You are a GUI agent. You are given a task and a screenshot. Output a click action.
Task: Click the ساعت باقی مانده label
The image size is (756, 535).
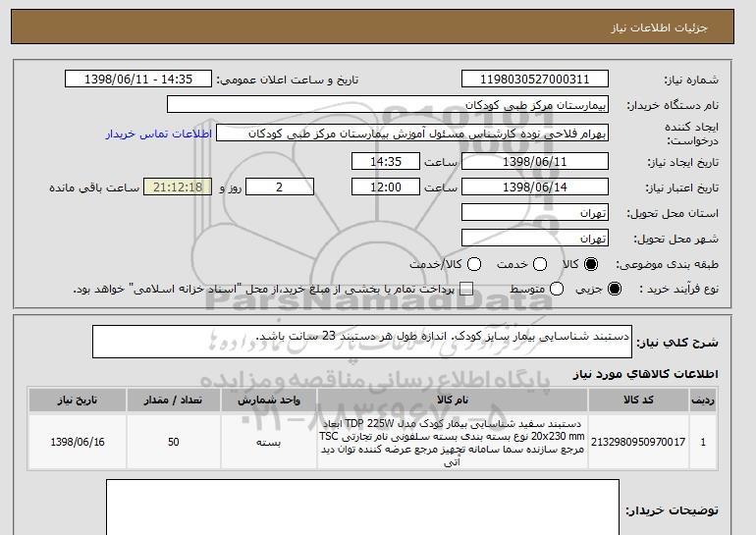click(x=94, y=187)
